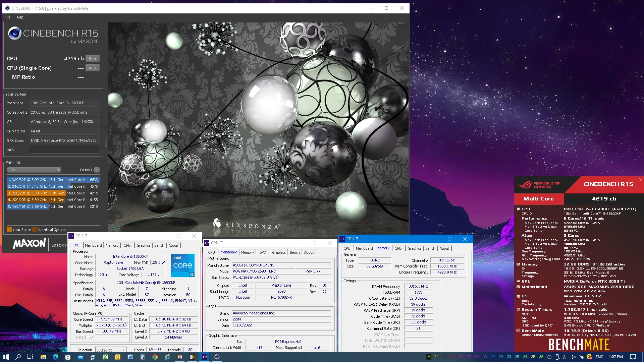Click the Cinebench R15 logo icon

[x=15, y=33]
